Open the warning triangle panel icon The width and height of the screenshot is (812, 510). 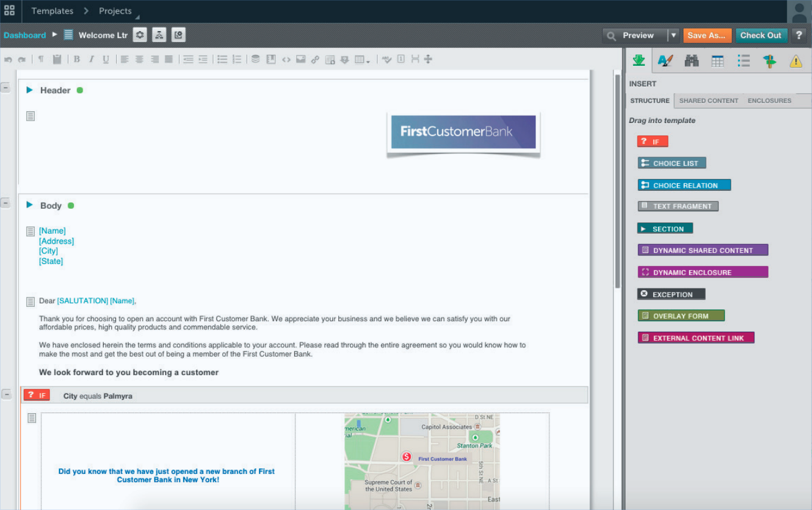coord(795,60)
